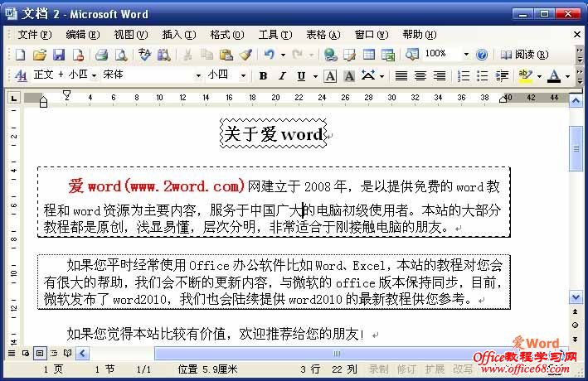Paste with the clipboard icon
Viewport: 588px width, 381px height.
click(226, 55)
